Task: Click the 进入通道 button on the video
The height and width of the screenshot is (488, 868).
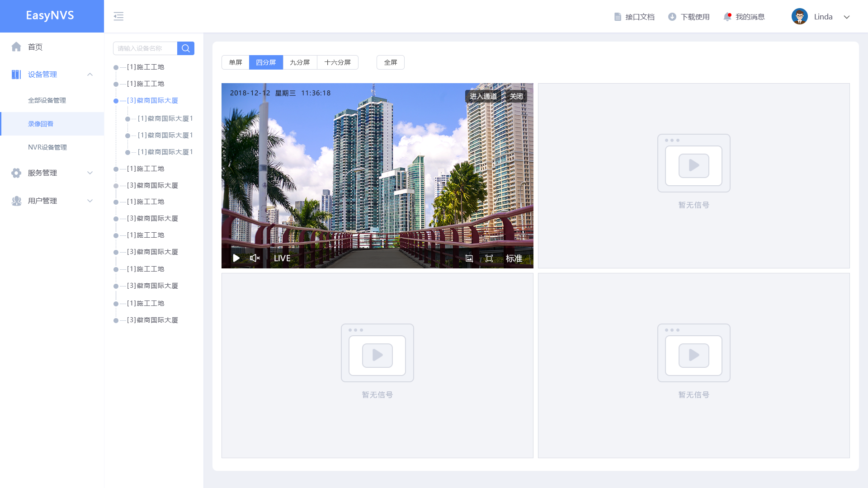Action: pos(483,96)
